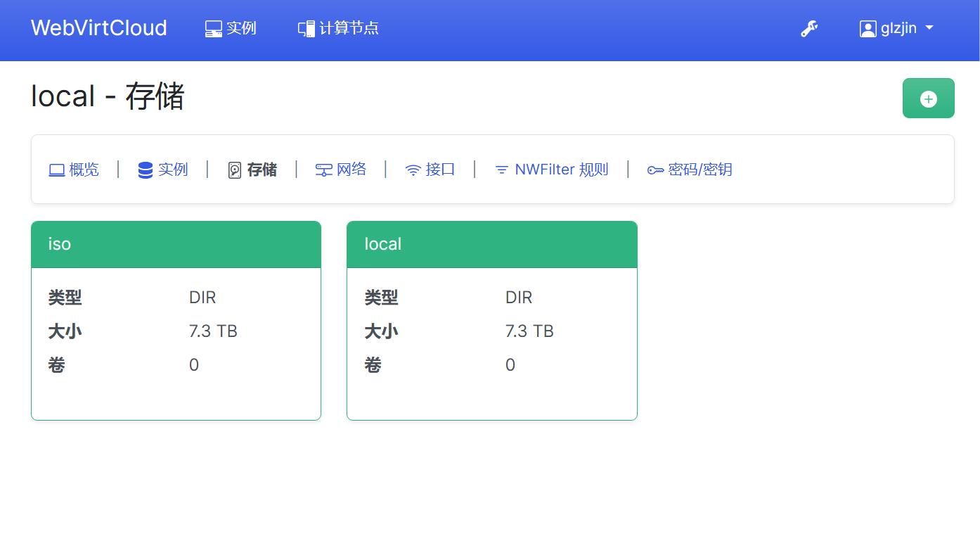This screenshot has width=980, height=548.
Task: Click the hard drive icon beside 存储
Action: [x=235, y=170]
